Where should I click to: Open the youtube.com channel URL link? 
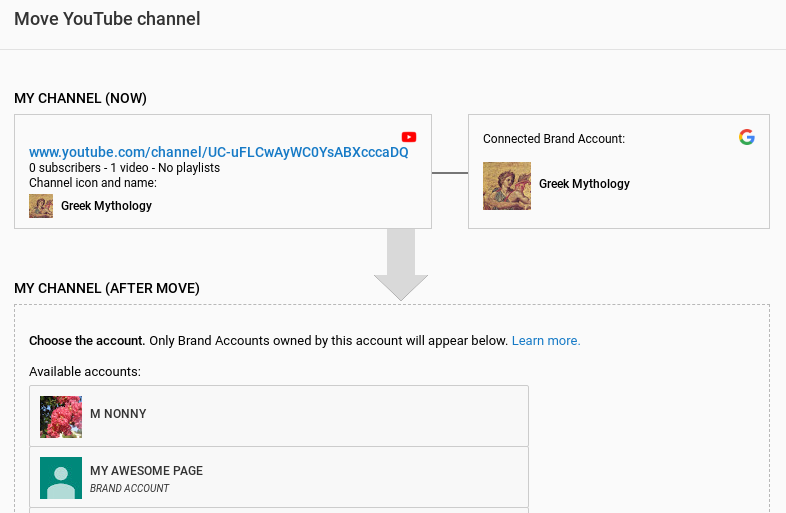pos(219,152)
